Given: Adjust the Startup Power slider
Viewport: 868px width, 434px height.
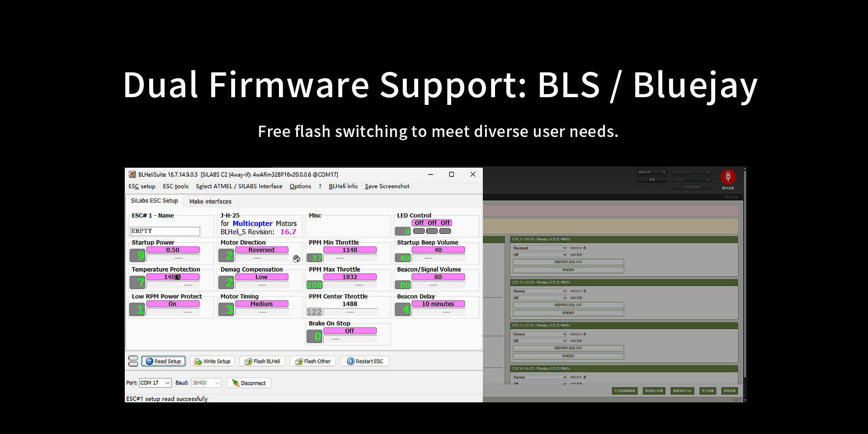Looking at the screenshot, I should coord(173,258).
